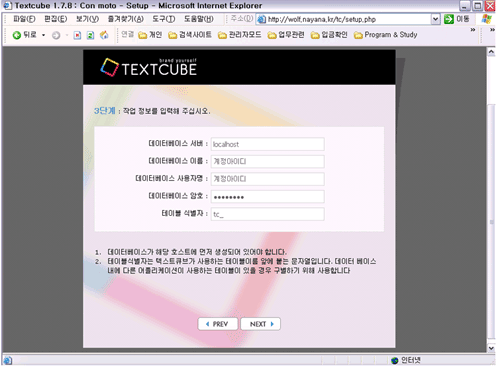The height and width of the screenshot is (366, 500).
Task: Click the page icon in address bar
Action: 262,19
